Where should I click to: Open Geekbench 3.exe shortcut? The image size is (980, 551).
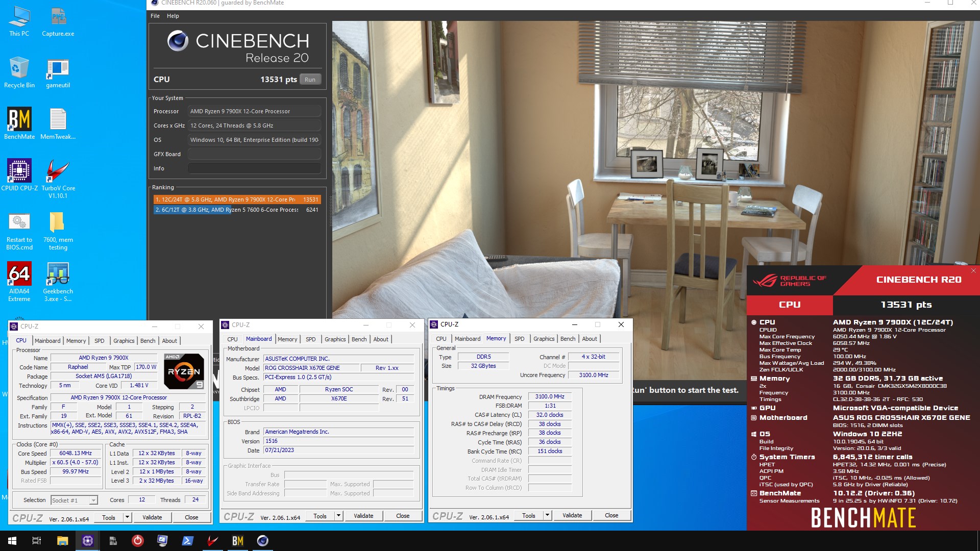point(58,282)
